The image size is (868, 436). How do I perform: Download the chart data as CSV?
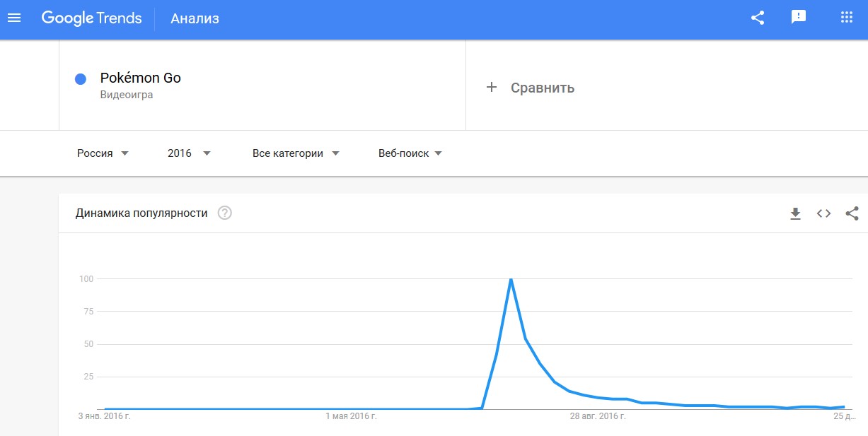[x=795, y=213]
